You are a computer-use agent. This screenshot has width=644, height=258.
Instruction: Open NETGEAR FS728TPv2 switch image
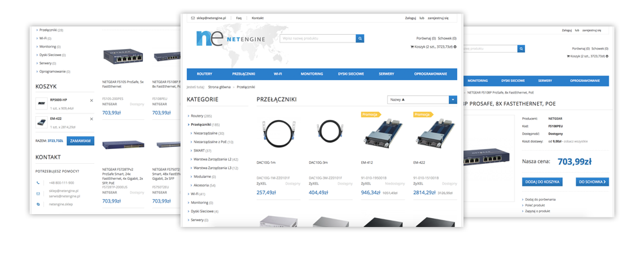point(123,145)
